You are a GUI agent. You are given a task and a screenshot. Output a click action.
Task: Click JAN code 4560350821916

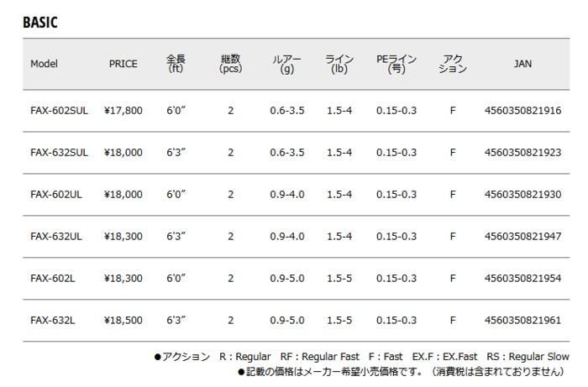click(522, 111)
